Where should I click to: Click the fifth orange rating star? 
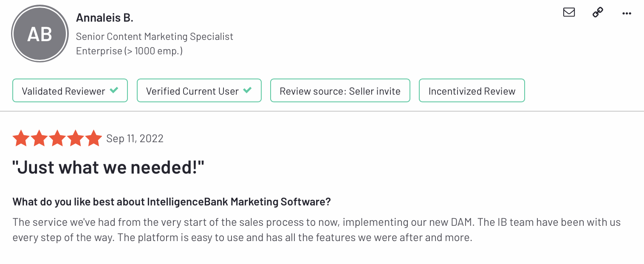click(x=93, y=138)
